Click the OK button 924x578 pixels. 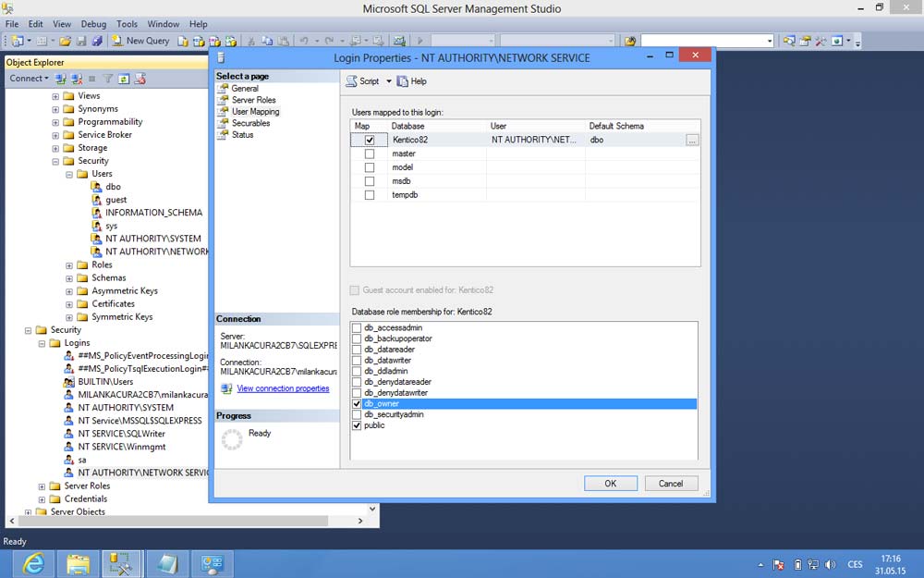(x=610, y=483)
